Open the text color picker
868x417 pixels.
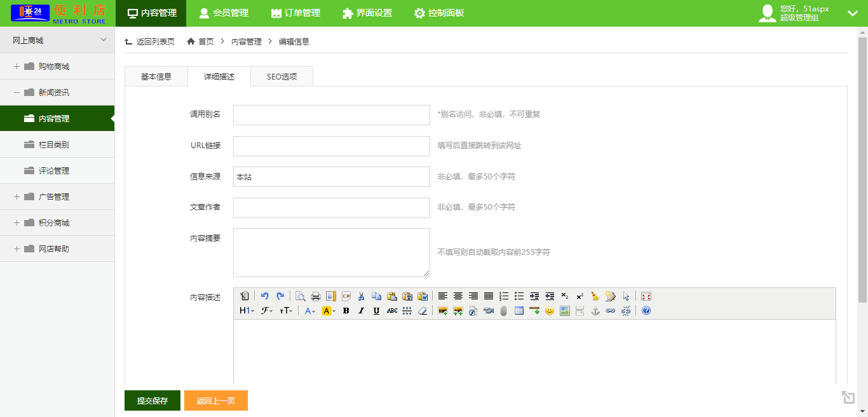click(310, 311)
